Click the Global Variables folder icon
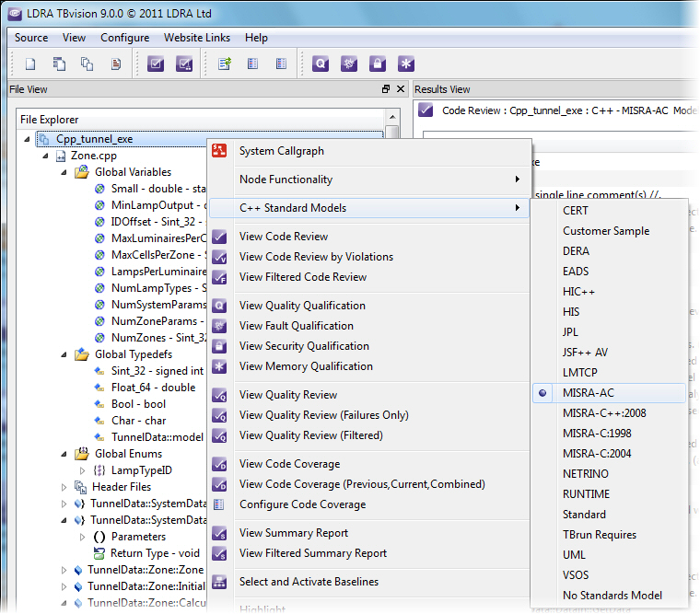Screen dimensions: 700x614 81,172
